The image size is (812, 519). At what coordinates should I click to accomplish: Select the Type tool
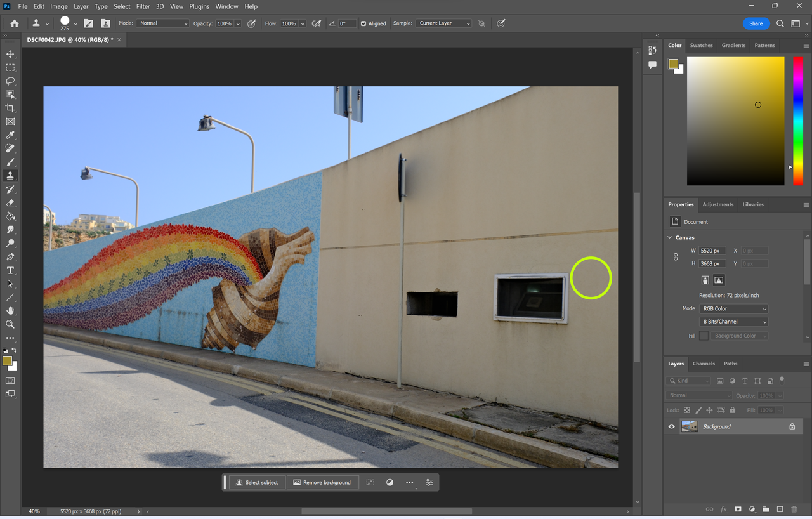(10, 270)
